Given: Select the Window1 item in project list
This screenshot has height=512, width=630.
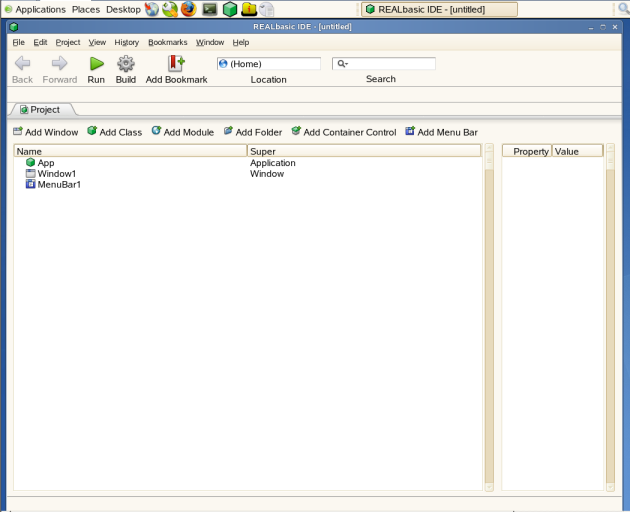Looking at the screenshot, I should pos(51,174).
